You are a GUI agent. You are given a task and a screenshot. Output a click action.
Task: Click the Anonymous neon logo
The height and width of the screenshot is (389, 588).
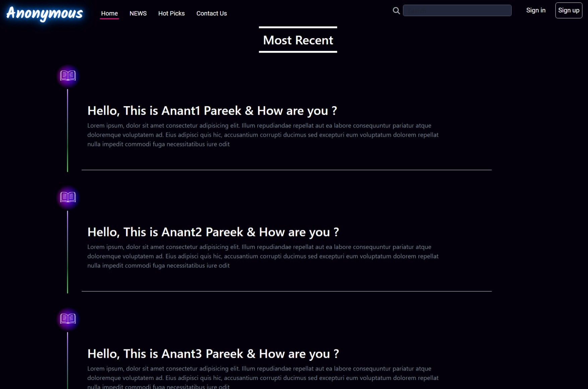click(45, 13)
